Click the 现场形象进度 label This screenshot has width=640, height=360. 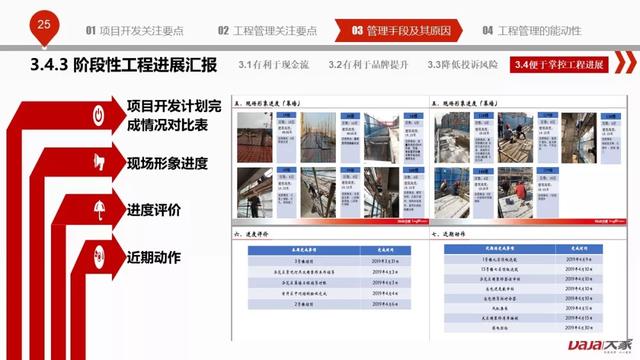167,163
